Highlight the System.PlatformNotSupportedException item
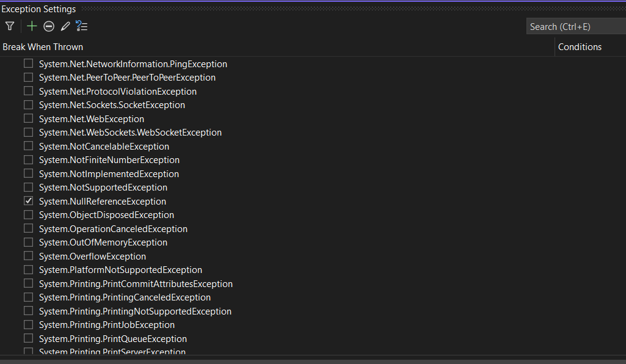626x364 pixels. (x=120, y=270)
